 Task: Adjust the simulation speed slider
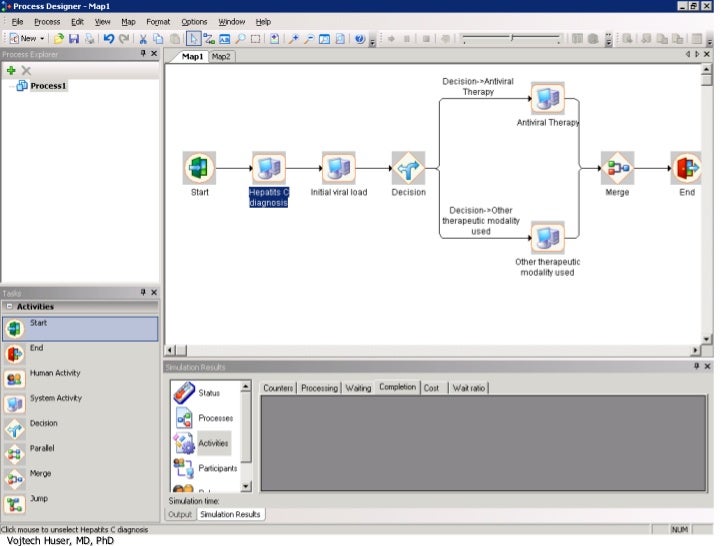pyautogui.click(x=511, y=39)
